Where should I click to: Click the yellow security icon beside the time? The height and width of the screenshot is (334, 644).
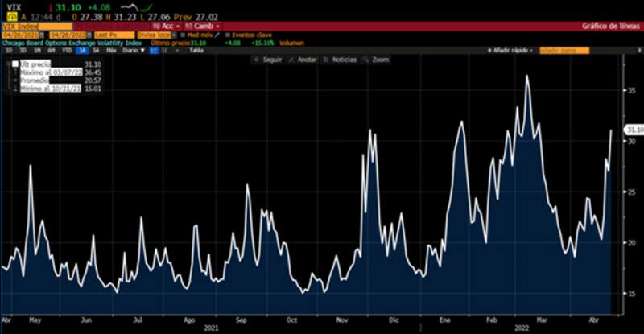8,16
